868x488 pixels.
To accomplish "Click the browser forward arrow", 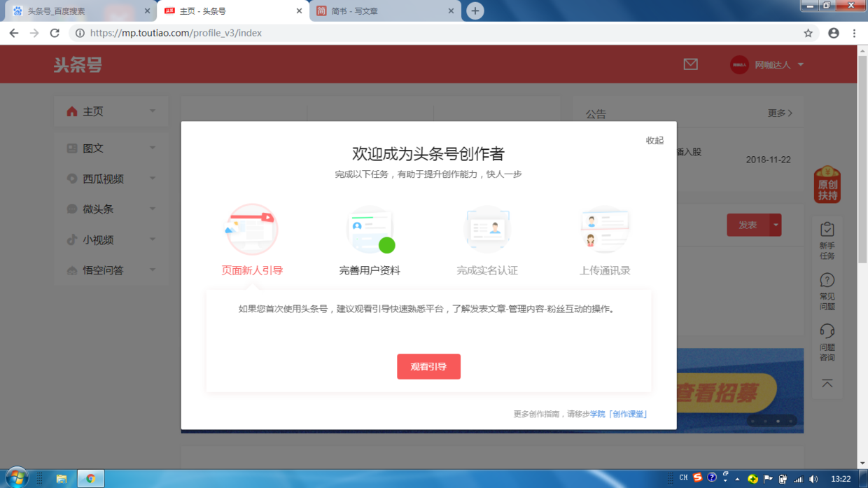I will (x=34, y=33).
